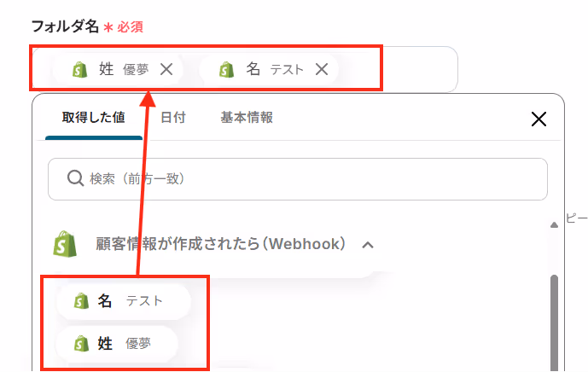Screen dimensions: 588x372
Task: Click the Shopify icon in the 名 tag
Action: click(x=226, y=70)
